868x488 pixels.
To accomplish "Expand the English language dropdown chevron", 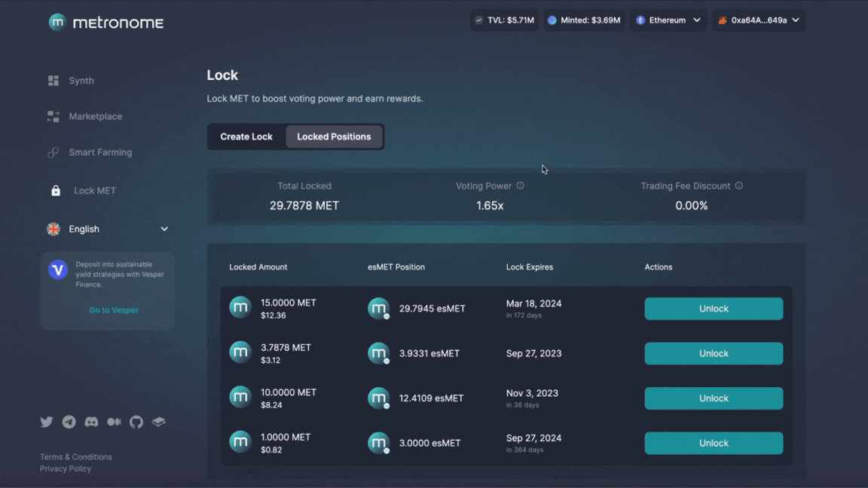I will click(x=164, y=229).
